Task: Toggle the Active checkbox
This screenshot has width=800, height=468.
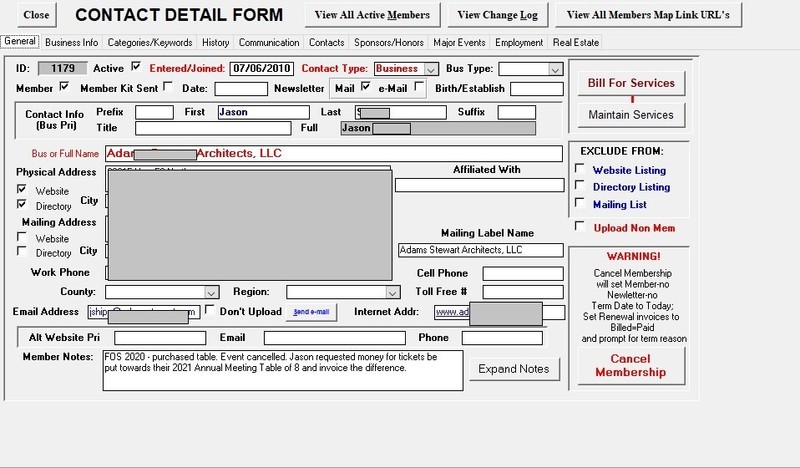Action: [x=136, y=66]
